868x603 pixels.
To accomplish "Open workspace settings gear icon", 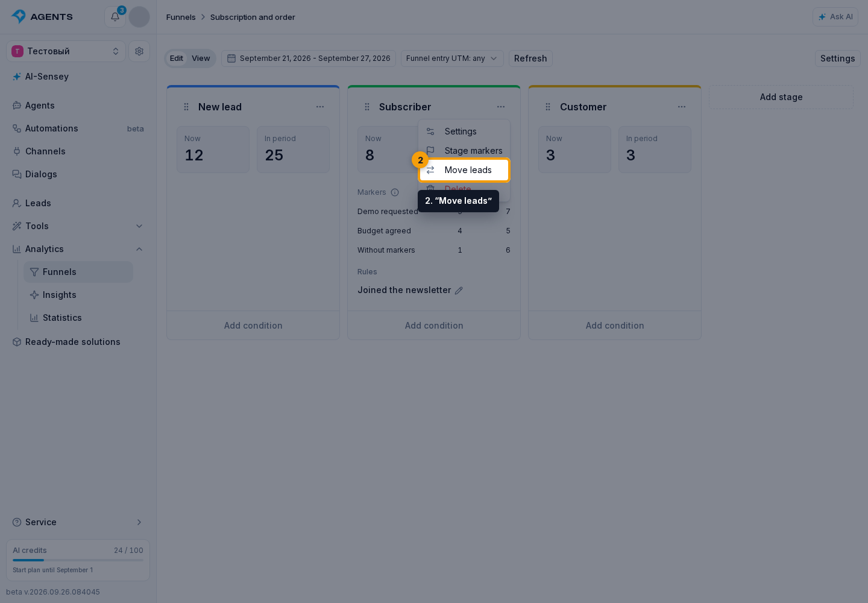I will point(139,51).
